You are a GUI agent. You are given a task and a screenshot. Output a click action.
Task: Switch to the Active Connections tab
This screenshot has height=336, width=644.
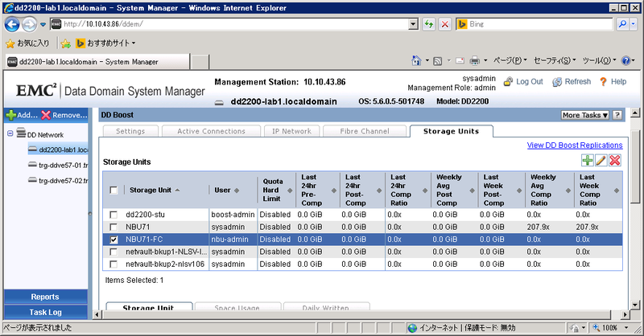(211, 131)
